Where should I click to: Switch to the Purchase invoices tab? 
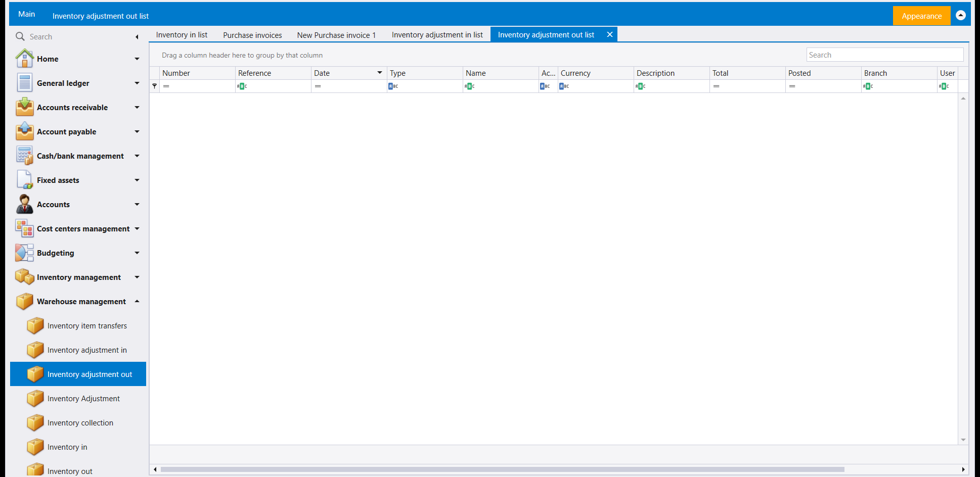(252, 35)
